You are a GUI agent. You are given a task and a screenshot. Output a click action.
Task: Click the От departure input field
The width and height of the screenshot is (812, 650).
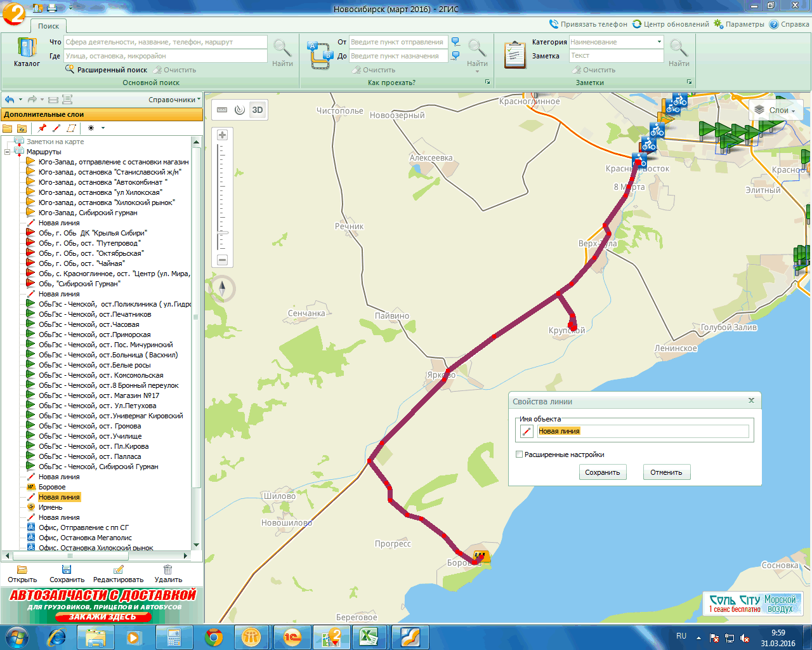[x=398, y=42]
